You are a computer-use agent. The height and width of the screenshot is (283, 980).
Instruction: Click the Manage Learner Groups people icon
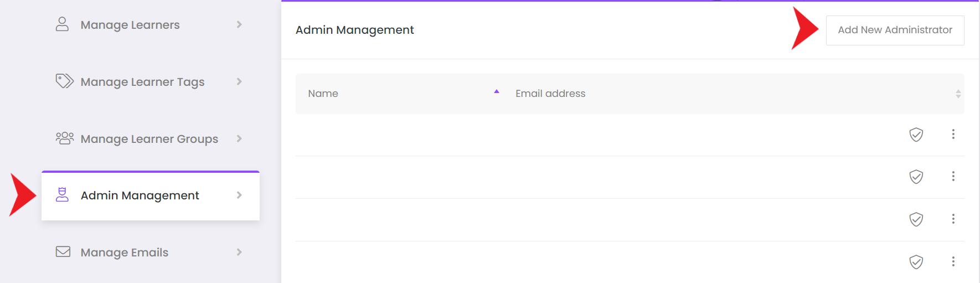click(64, 138)
